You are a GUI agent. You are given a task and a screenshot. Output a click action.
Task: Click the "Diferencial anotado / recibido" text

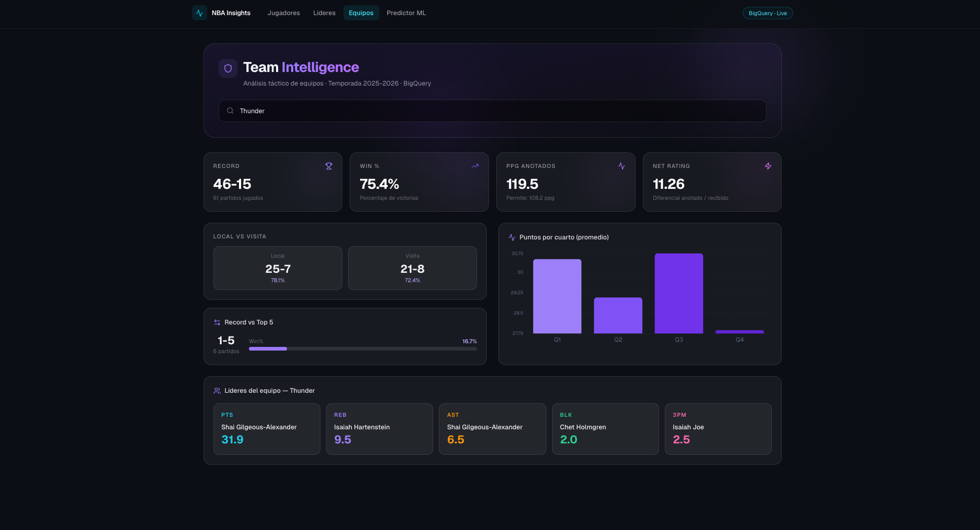click(x=690, y=198)
